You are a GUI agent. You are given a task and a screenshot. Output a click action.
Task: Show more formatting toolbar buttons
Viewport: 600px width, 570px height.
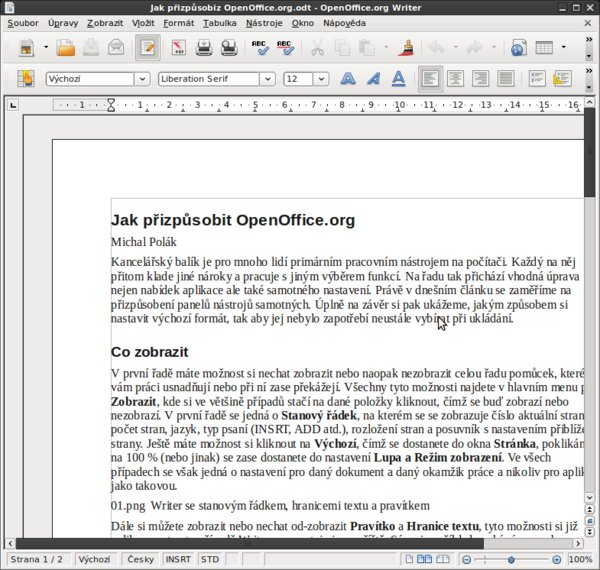(589, 70)
